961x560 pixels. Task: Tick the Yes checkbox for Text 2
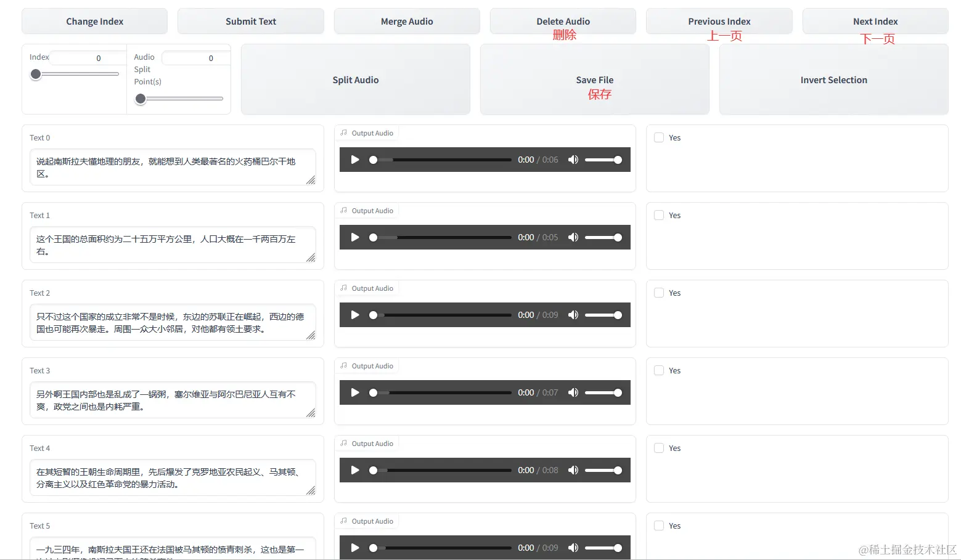[x=659, y=293]
